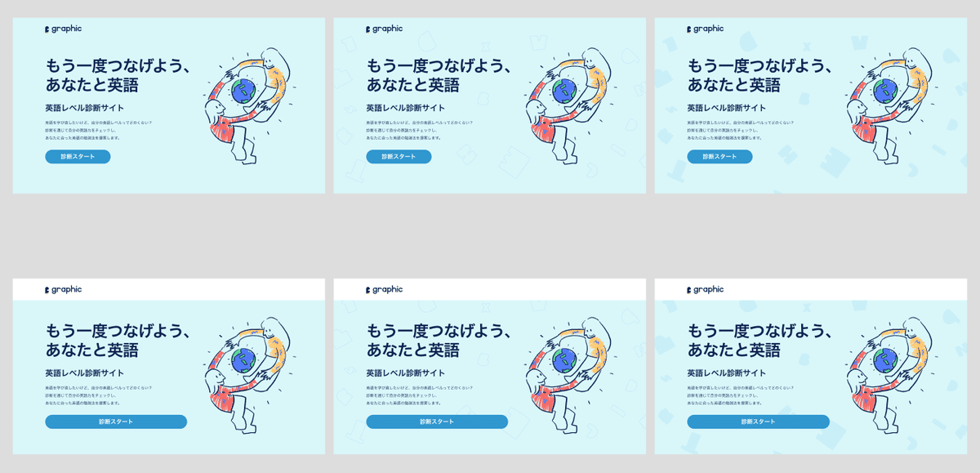
Task: Click narrow 診断スタート button in top-right mockup
Action: click(719, 157)
